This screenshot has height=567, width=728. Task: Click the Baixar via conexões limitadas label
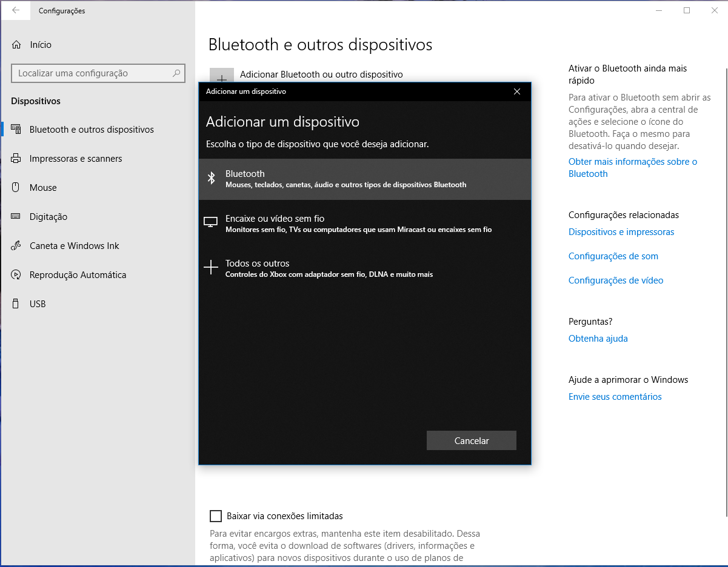pos(285,516)
